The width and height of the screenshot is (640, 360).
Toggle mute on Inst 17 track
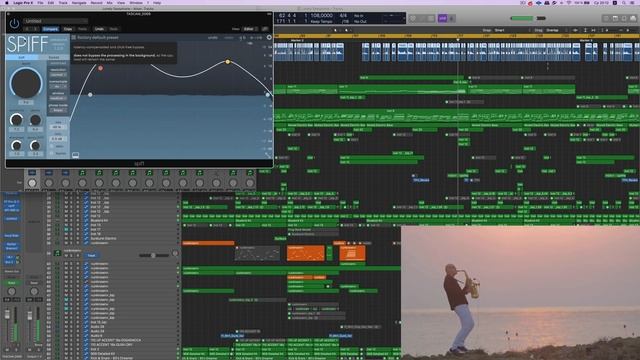tap(66, 229)
